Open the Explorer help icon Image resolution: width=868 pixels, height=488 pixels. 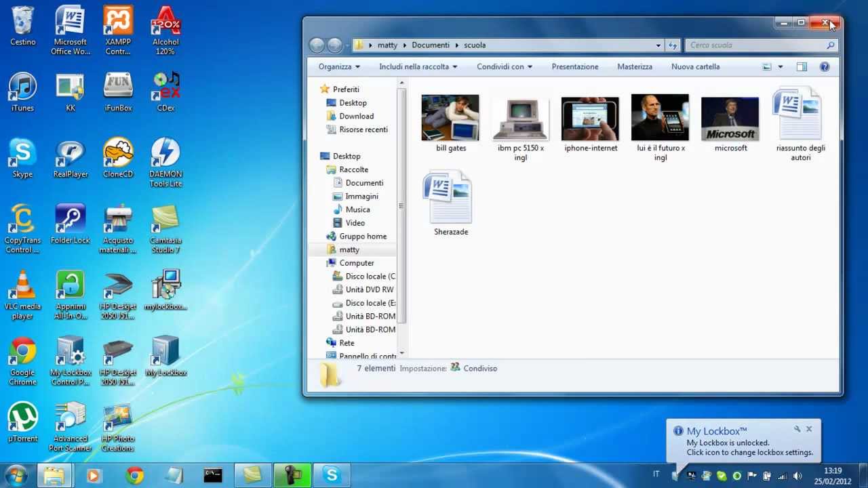(825, 66)
